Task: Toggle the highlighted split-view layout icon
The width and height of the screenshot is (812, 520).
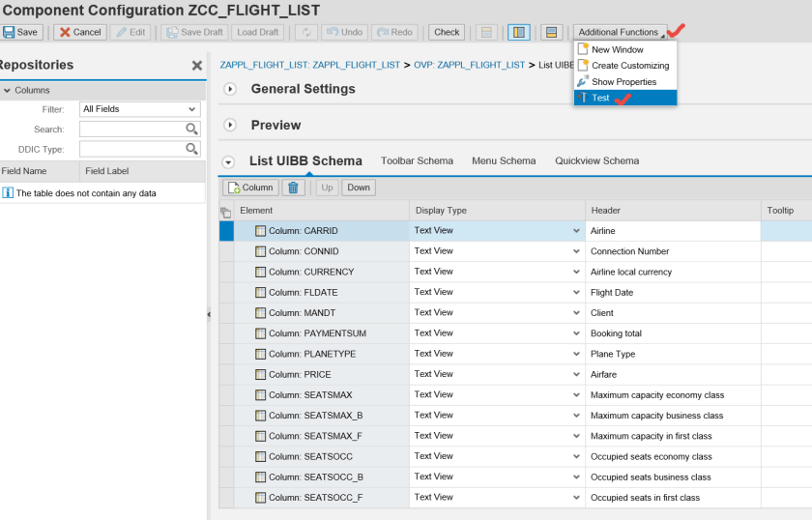Action: 519,32
